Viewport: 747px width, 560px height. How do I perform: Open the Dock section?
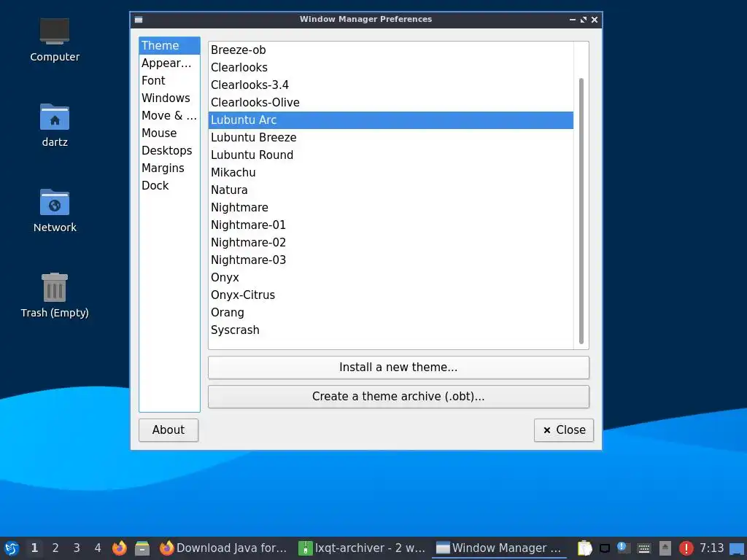pos(169,186)
